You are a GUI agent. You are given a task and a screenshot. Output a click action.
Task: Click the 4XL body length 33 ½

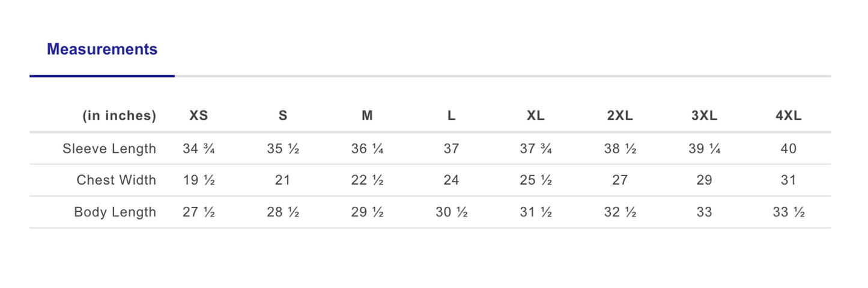pyautogui.click(x=788, y=212)
